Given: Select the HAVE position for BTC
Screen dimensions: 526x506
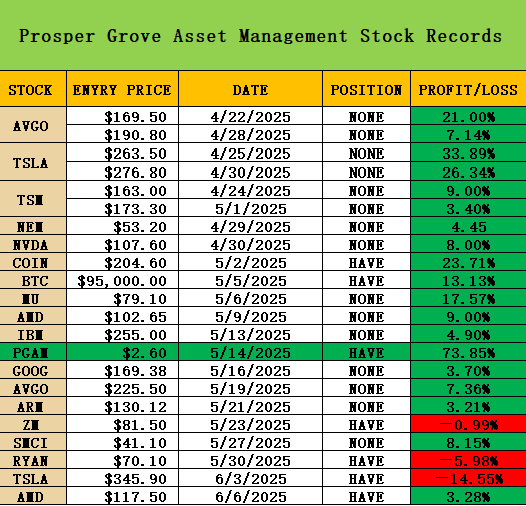Looking at the screenshot, I should [366, 281].
